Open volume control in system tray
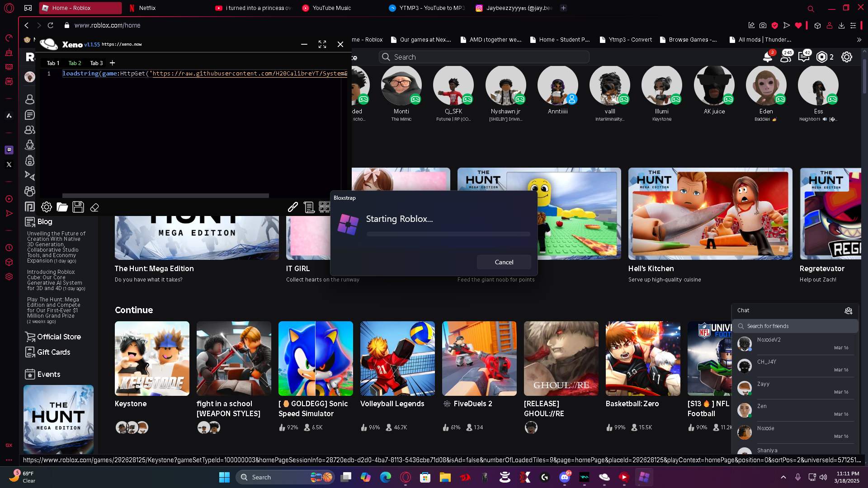The width and height of the screenshot is (868, 488). (x=824, y=477)
